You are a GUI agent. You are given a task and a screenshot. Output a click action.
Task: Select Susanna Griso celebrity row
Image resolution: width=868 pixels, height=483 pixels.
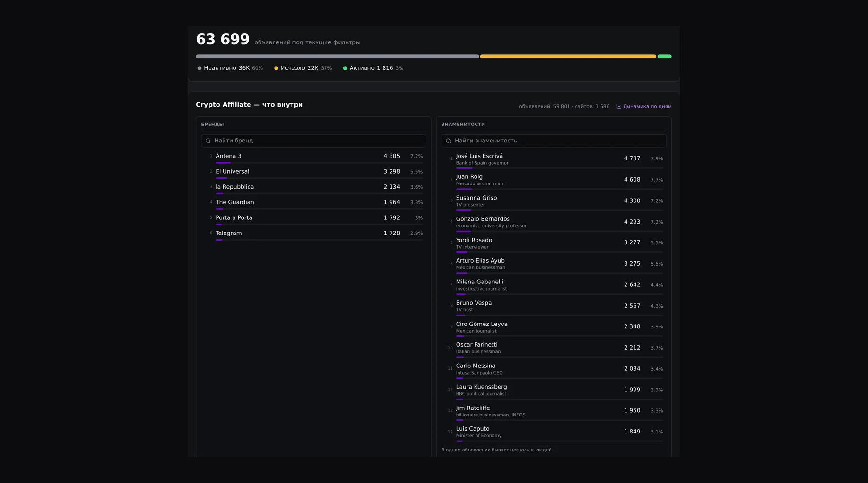click(555, 201)
